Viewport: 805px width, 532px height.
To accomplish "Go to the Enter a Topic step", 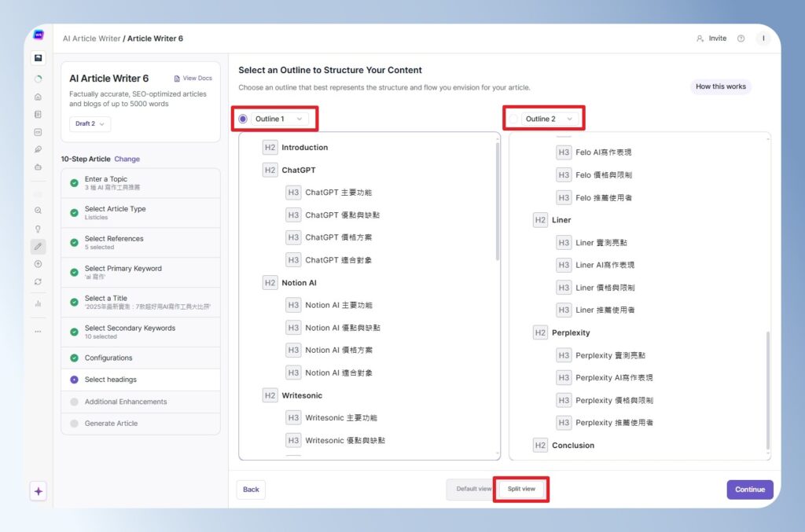I will click(141, 183).
